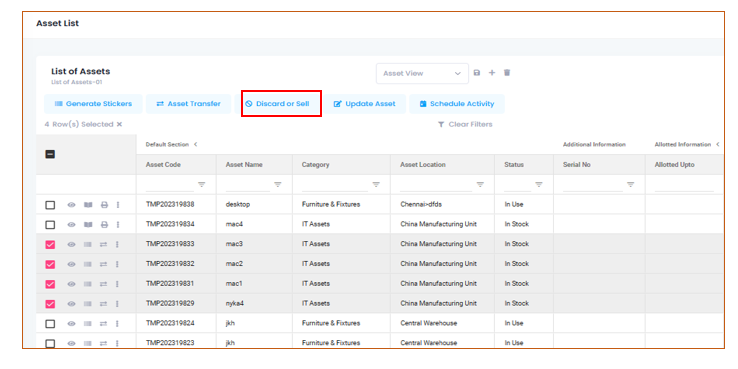
Task: View details of asset TMP202319838 via eye icon
Action: (x=72, y=205)
